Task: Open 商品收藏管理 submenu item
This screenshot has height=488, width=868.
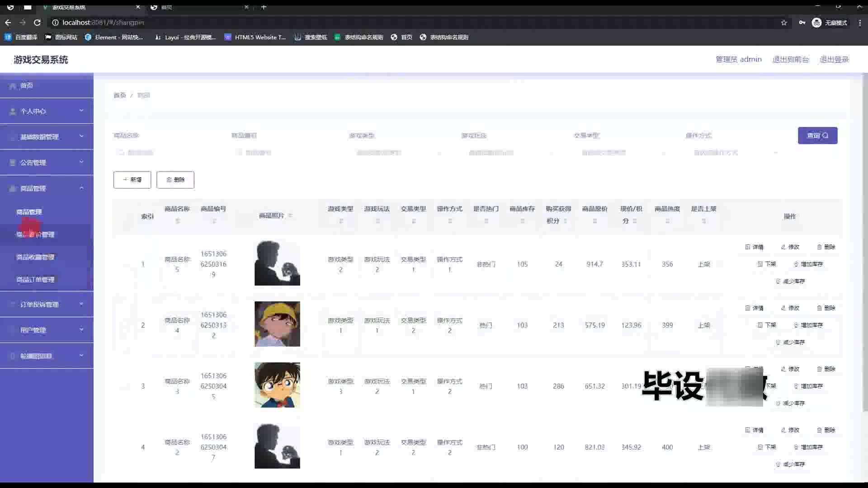Action: click(35, 257)
